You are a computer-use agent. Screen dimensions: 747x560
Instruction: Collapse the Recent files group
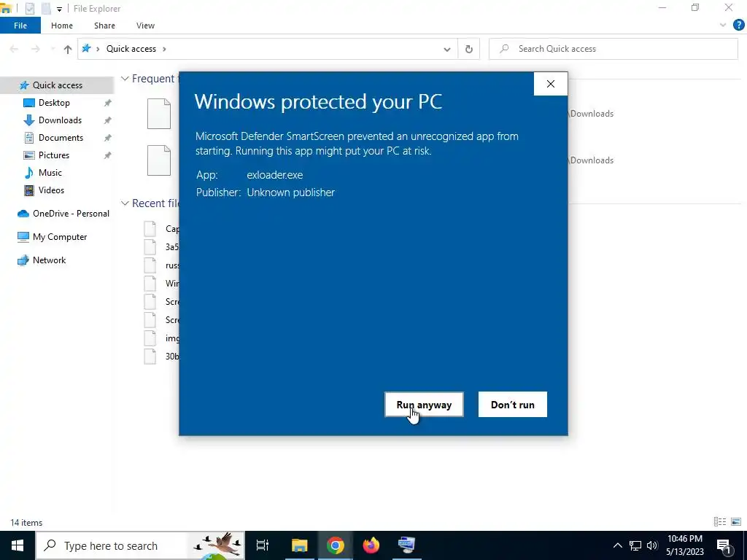(125, 203)
